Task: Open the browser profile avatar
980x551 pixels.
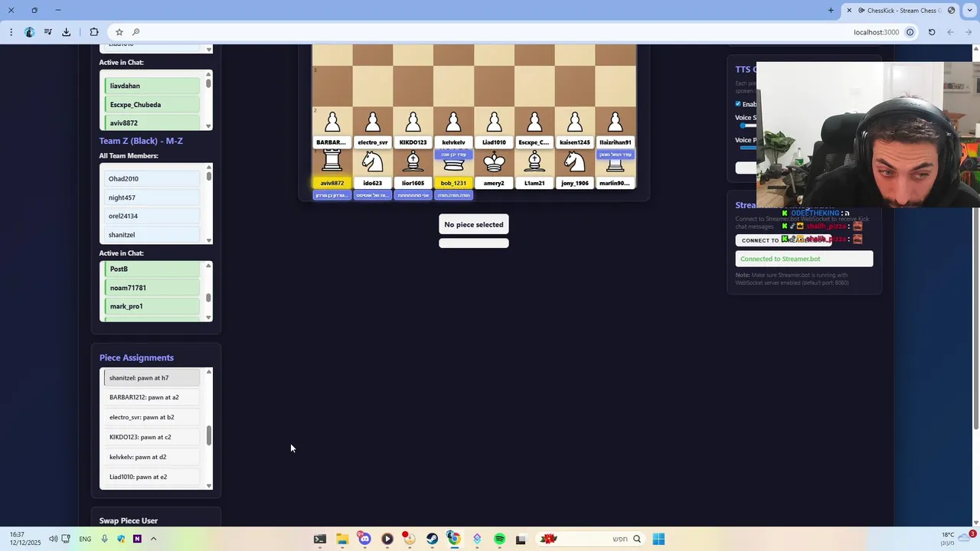Action: [29, 32]
